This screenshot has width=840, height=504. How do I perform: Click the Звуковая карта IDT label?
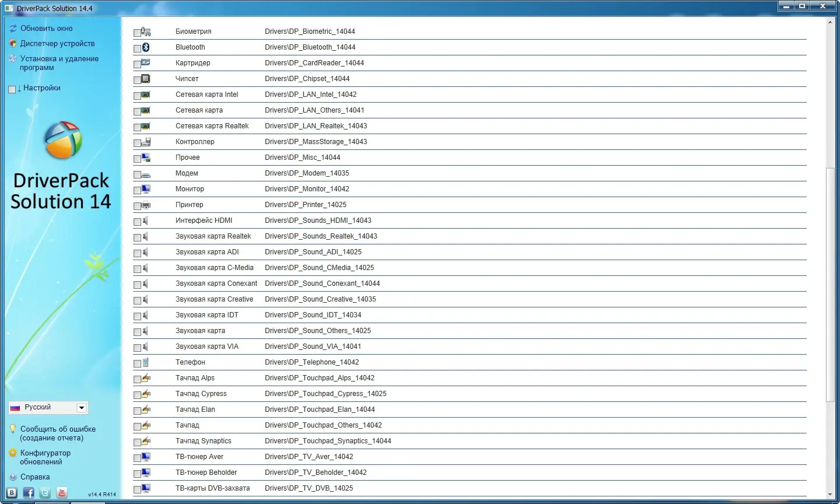(x=206, y=315)
